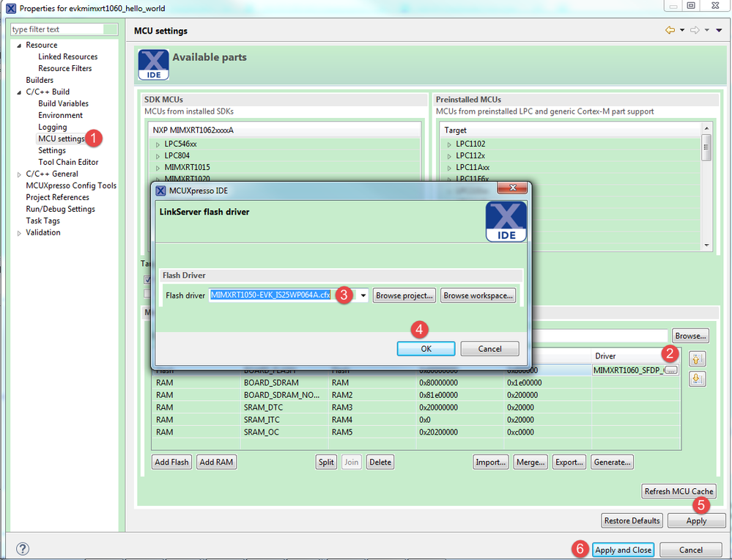Open Task Tags page
The width and height of the screenshot is (732, 560).
pyautogui.click(x=43, y=221)
